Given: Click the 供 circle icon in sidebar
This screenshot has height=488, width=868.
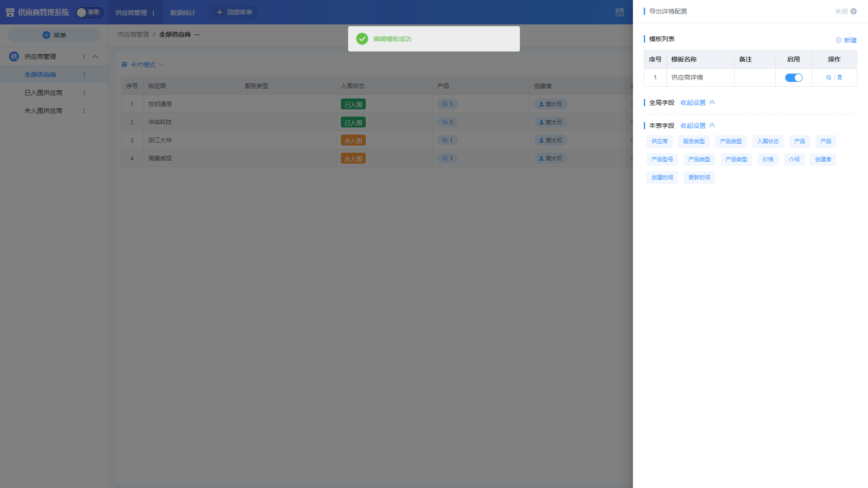Looking at the screenshot, I should click(14, 56).
